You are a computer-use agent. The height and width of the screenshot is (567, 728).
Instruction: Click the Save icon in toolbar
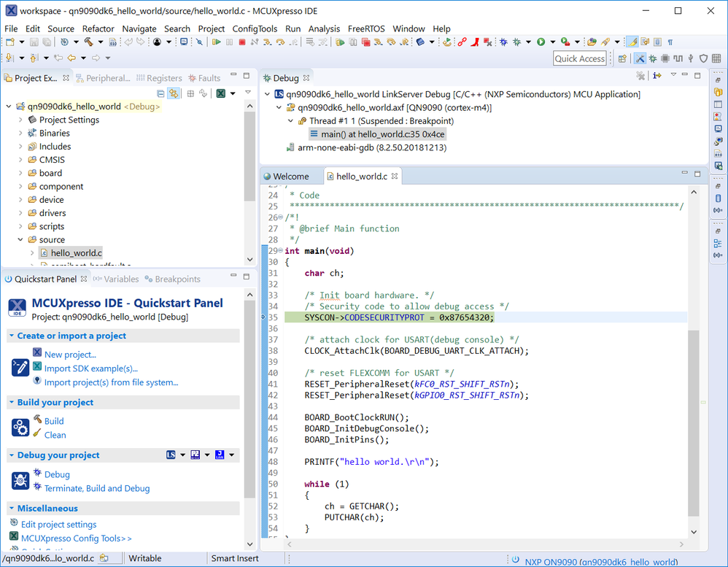34,42
